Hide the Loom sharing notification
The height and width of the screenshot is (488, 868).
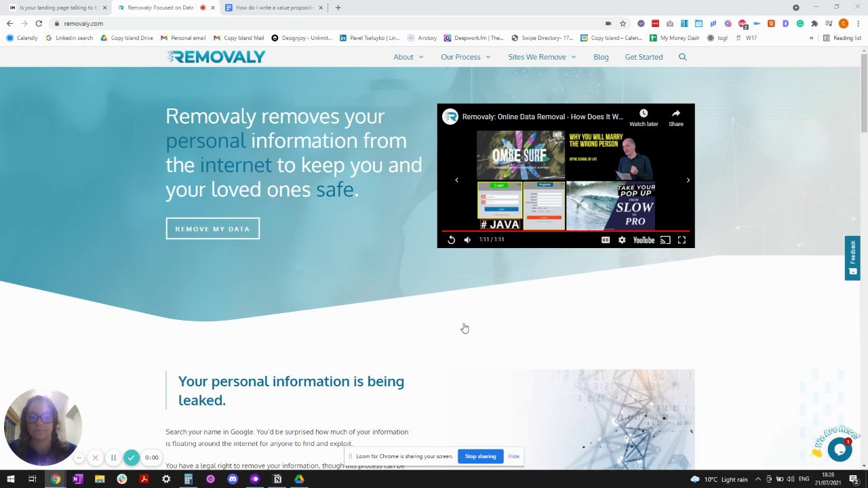click(513, 456)
